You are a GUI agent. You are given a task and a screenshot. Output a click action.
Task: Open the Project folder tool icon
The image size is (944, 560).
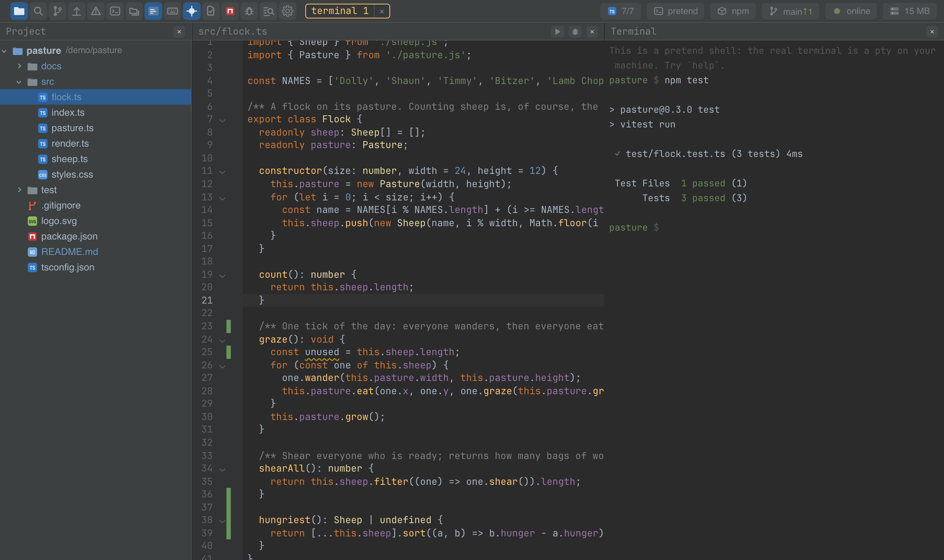(19, 11)
